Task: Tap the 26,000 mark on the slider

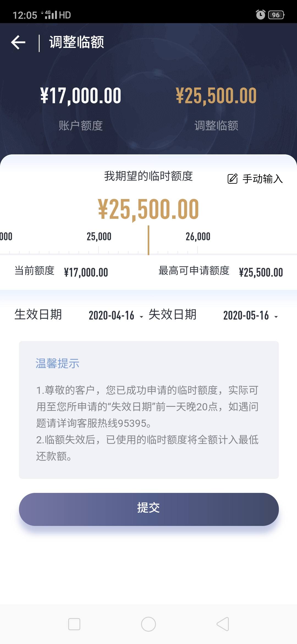Action: [198, 237]
